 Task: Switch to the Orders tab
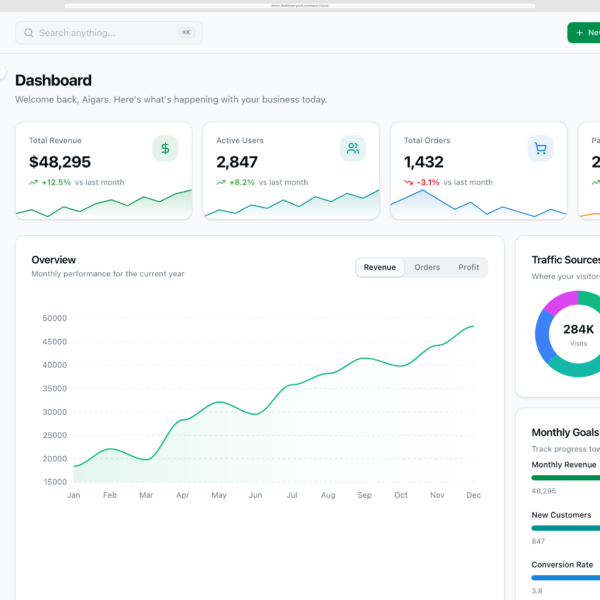click(x=427, y=267)
